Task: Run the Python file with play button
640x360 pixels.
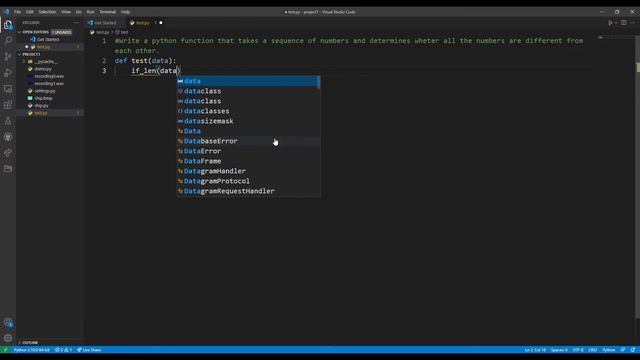Action: (610, 23)
